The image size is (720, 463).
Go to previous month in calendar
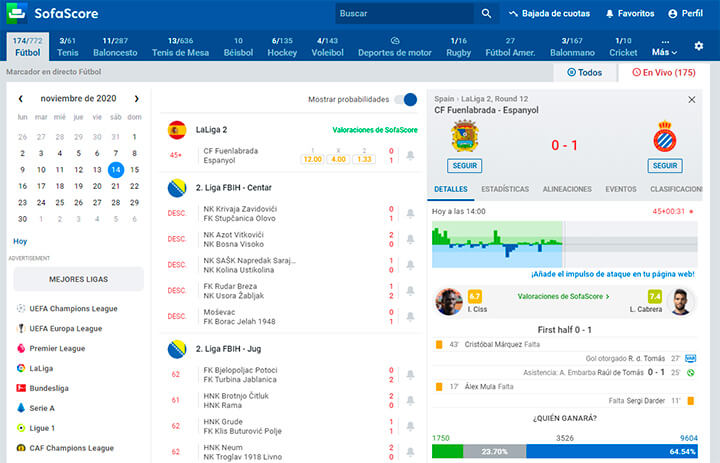point(21,99)
